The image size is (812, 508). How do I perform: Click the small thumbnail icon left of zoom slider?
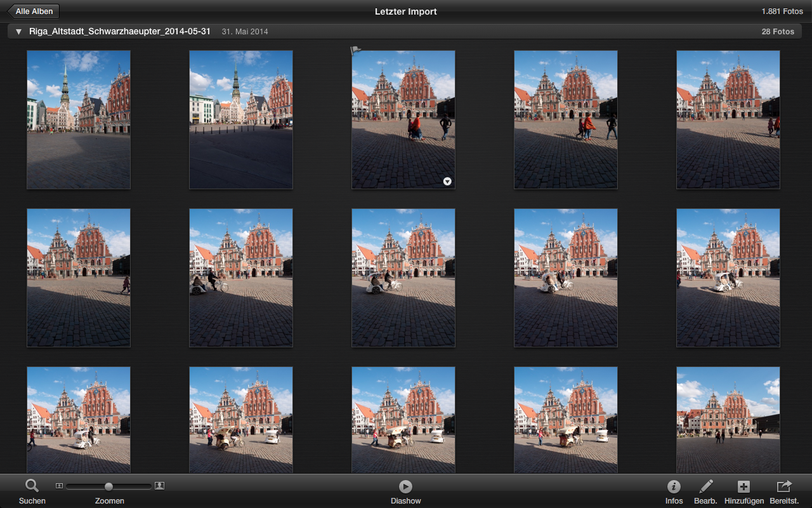click(x=60, y=486)
